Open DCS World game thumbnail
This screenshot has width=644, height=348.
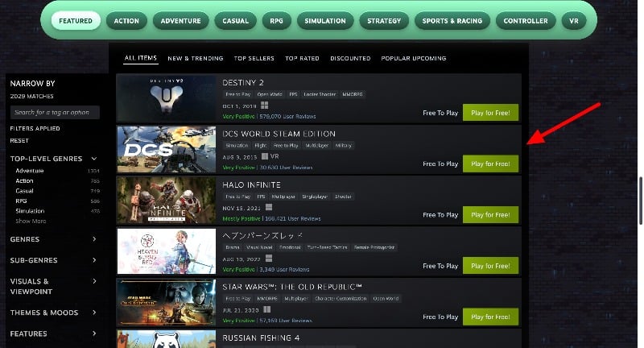point(167,149)
